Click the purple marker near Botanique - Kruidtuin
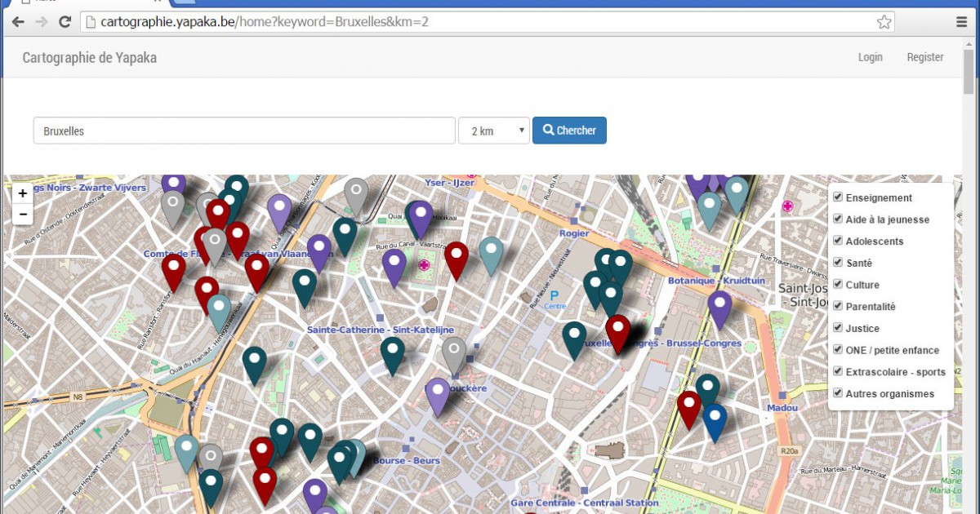Viewport: 980px width, 514px height. coord(719,309)
